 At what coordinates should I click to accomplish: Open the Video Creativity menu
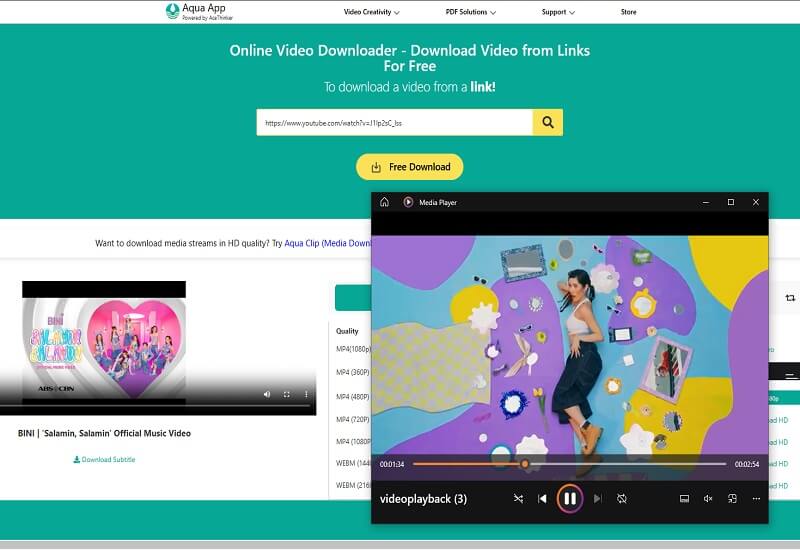pos(371,12)
